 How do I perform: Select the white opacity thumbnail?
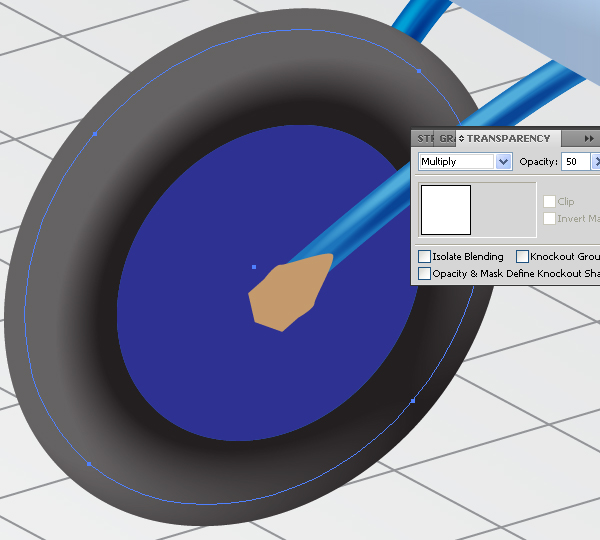[446, 210]
